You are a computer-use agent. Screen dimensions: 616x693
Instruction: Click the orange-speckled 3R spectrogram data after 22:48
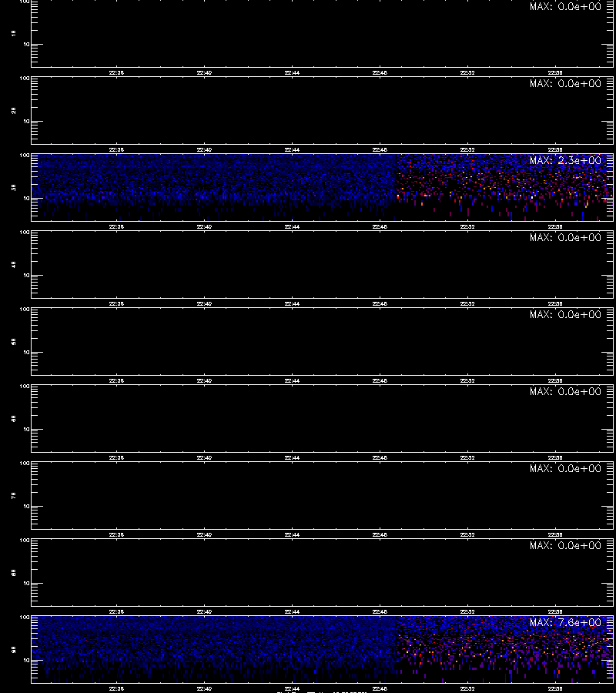tap(504, 187)
